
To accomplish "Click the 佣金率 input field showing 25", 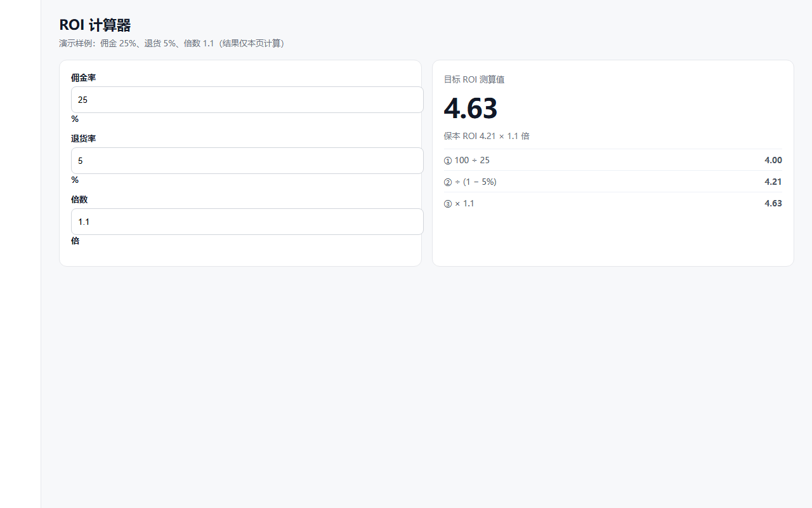I will click(247, 100).
